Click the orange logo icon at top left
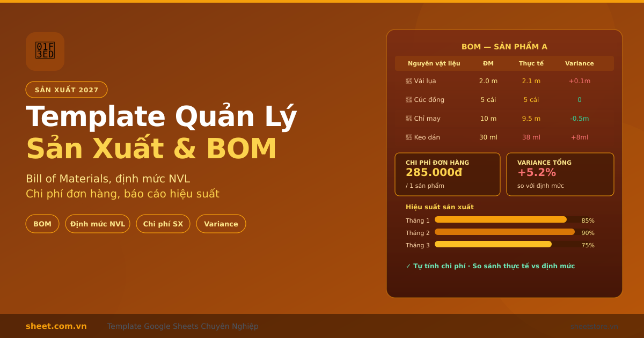Screen dimensions: 644x338 point(45,51)
